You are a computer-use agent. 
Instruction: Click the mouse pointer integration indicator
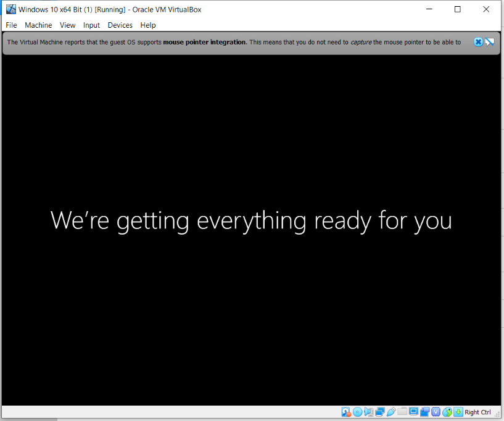tap(447, 412)
